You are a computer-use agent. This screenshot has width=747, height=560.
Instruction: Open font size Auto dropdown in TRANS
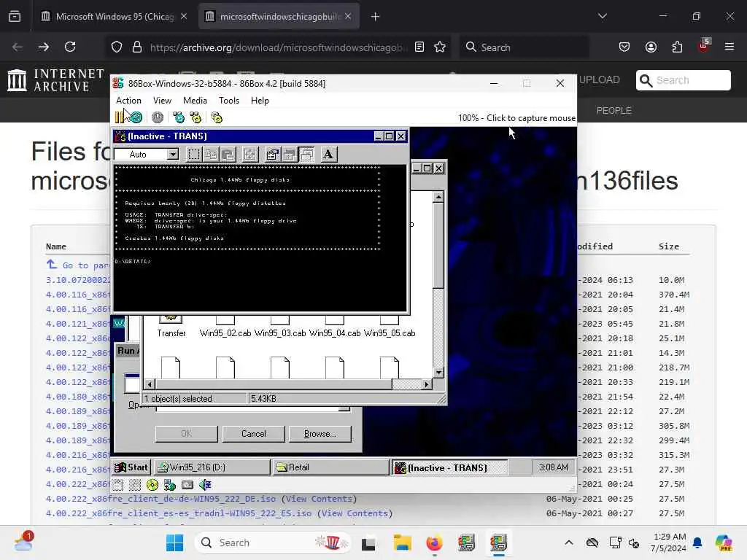pyautogui.click(x=173, y=155)
